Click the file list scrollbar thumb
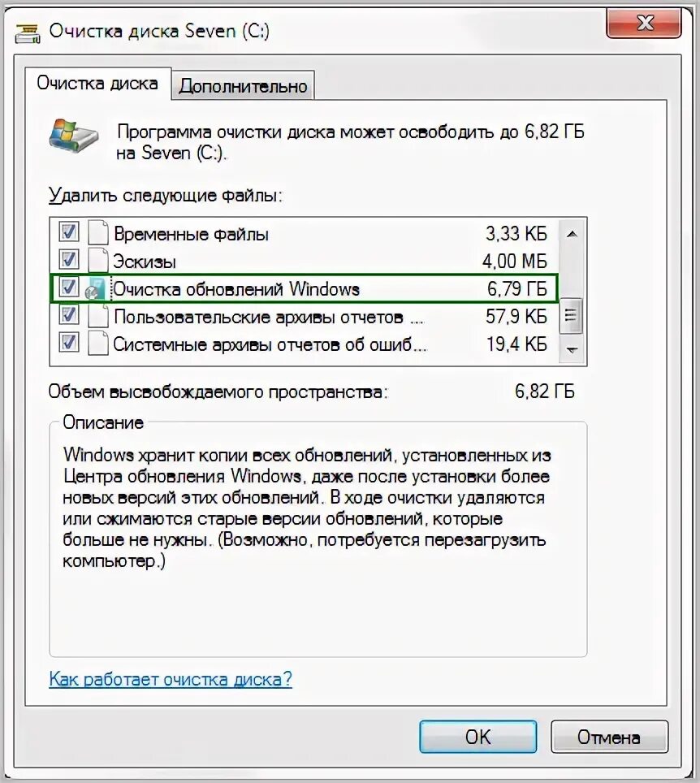The height and width of the screenshot is (783, 700). [x=571, y=316]
